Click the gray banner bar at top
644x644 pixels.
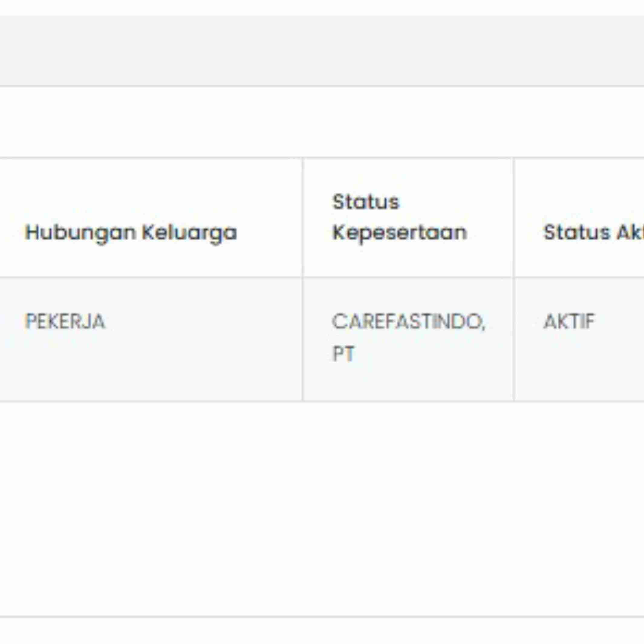322,51
